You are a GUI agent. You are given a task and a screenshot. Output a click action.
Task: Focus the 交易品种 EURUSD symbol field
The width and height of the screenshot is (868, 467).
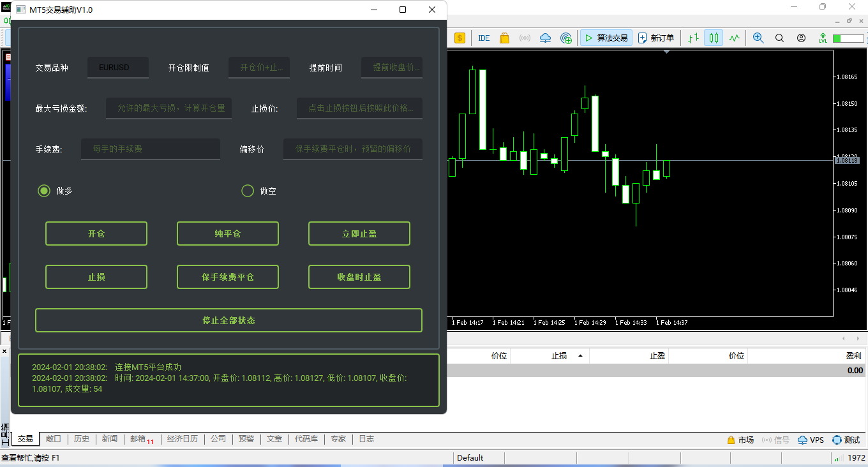tap(118, 67)
